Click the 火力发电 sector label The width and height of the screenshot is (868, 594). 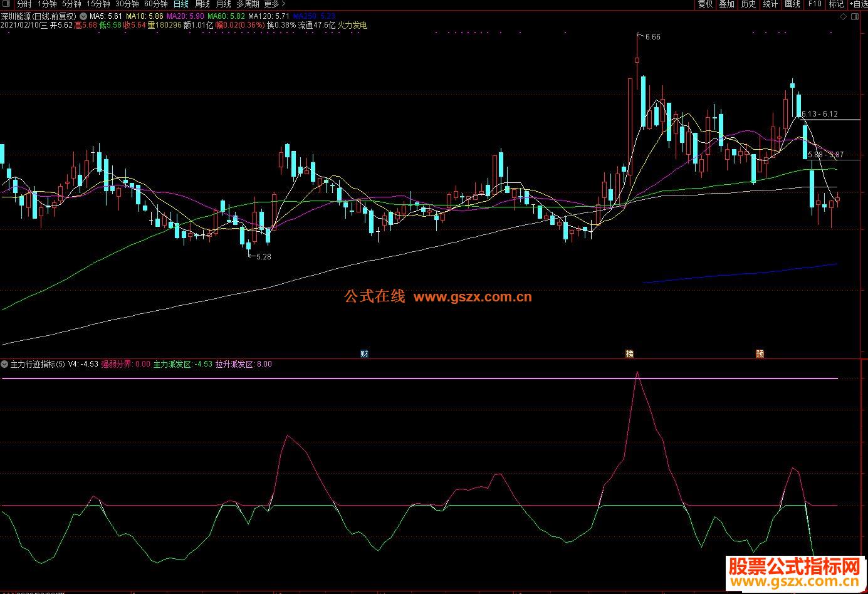tap(352, 26)
